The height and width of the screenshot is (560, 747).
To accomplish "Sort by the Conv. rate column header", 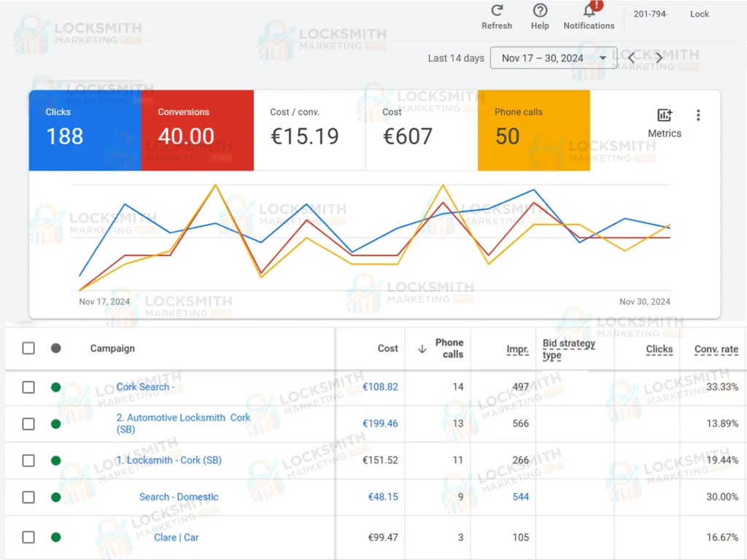I will (716, 349).
